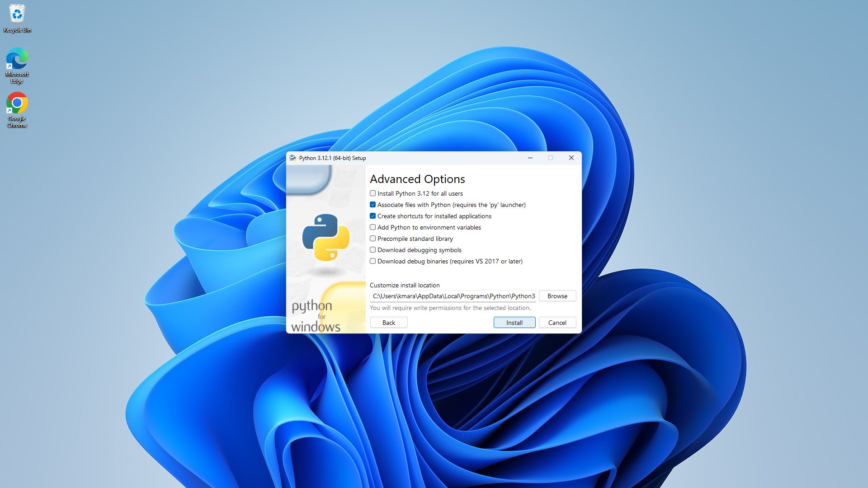Toggle Download debugging symbols checkbox
Screen dimensions: 868x488
click(373, 250)
